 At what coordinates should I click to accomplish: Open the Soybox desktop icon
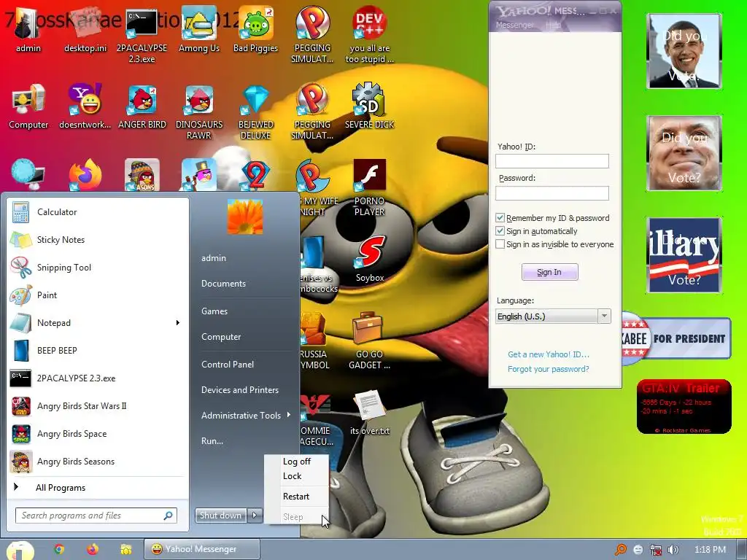click(370, 260)
